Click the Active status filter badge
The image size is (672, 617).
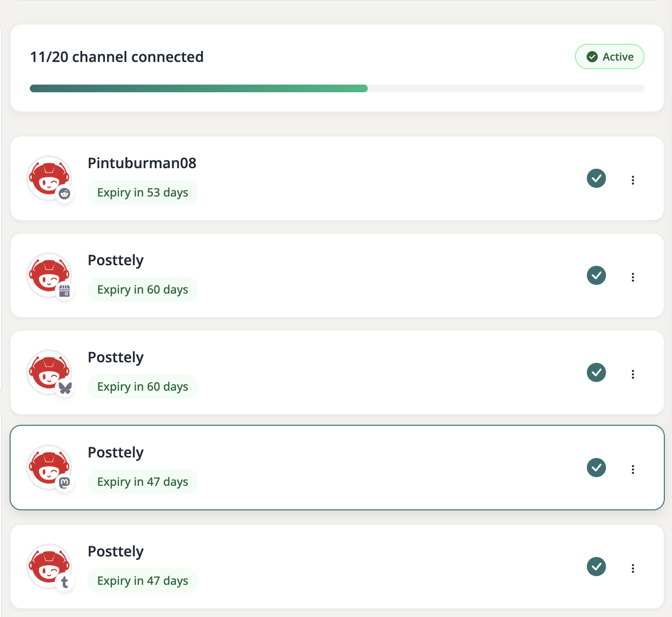coord(610,56)
